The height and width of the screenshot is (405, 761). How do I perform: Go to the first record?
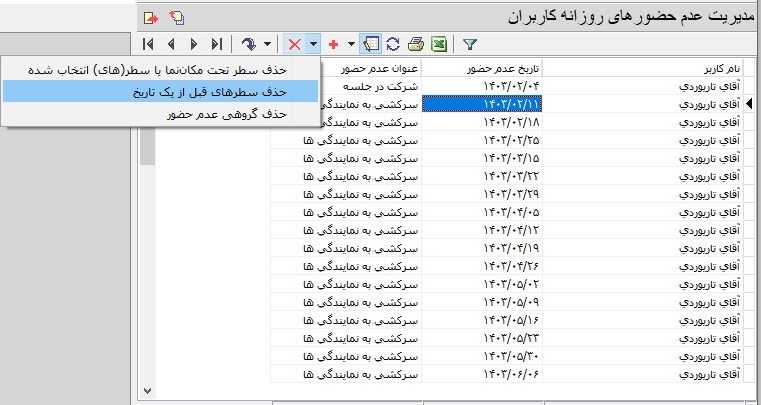click(x=149, y=44)
